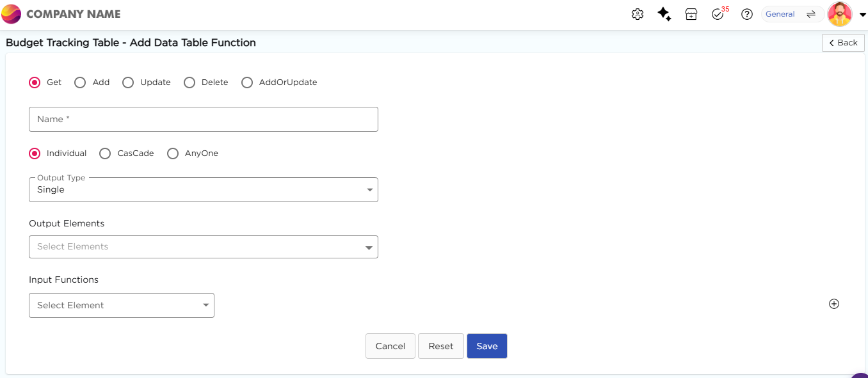Screen dimensions: 868x378
Task: Pick the AddOrUpdate radio option
Action: [247, 83]
